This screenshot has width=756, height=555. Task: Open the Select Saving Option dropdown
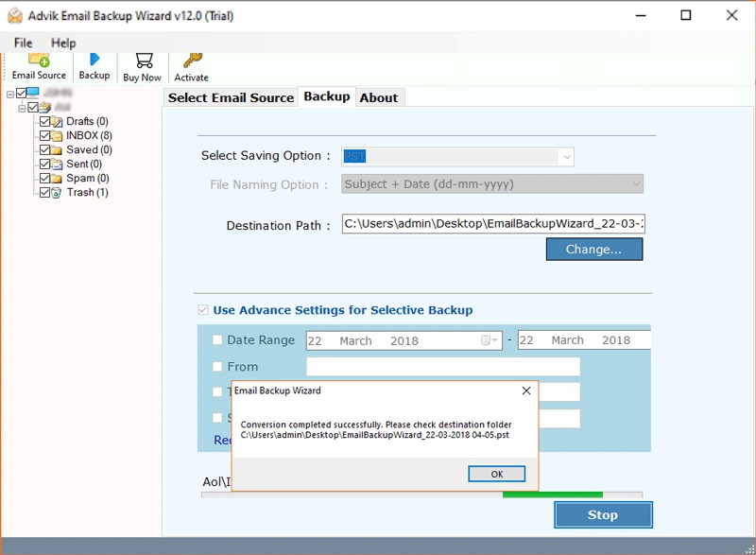pyautogui.click(x=457, y=157)
